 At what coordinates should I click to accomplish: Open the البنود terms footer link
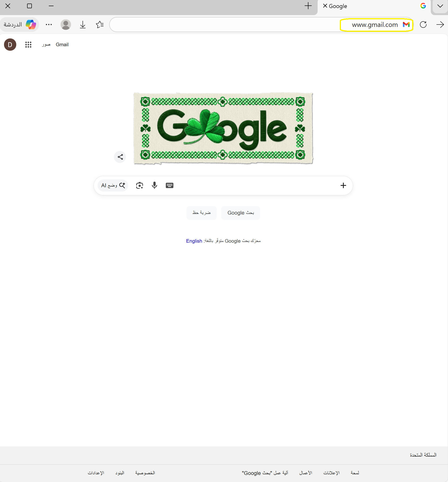click(120, 473)
